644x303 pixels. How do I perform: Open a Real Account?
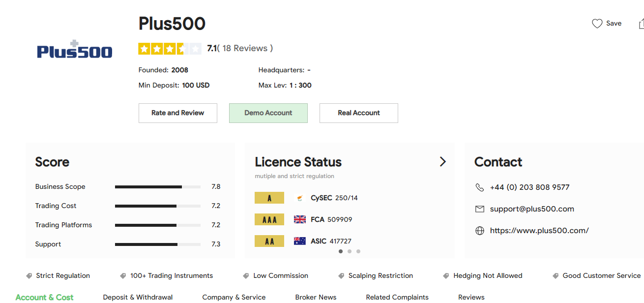click(359, 113)
